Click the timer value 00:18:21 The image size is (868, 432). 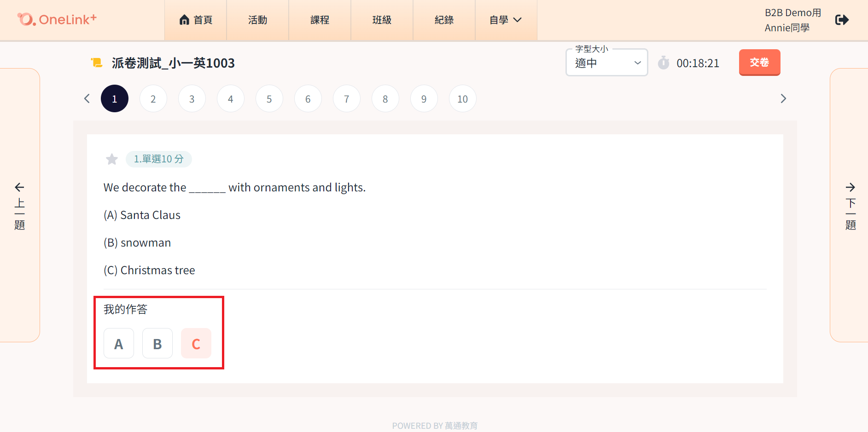[x=698, y=63]
